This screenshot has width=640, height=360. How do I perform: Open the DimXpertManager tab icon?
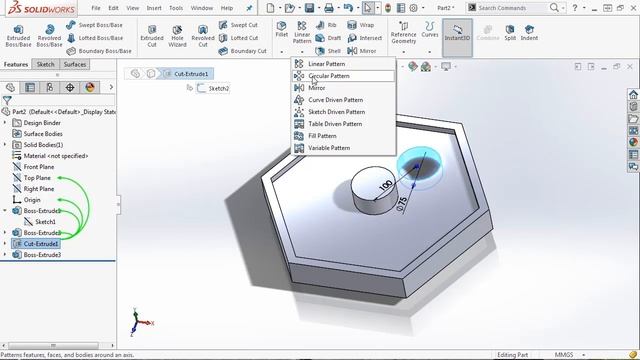(x=70, y=87)
